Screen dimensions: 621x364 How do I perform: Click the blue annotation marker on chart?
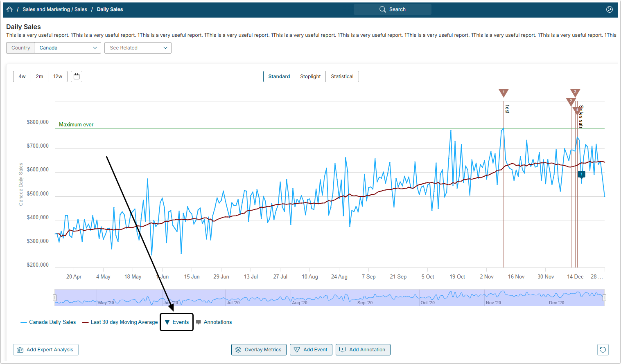581,175
